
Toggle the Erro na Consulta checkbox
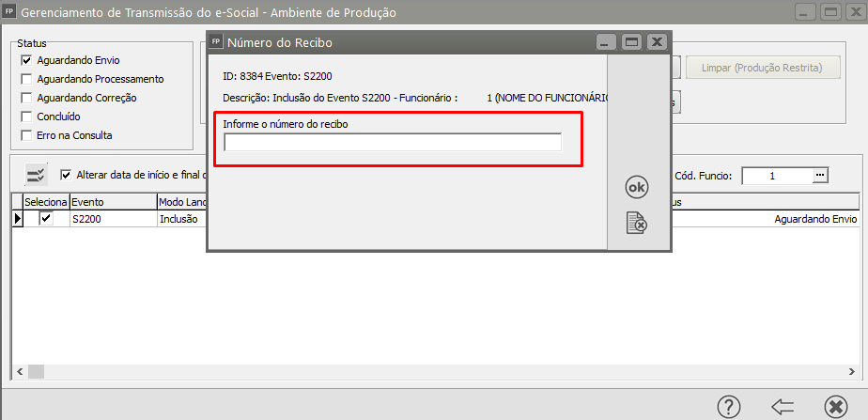coord(26,135)
